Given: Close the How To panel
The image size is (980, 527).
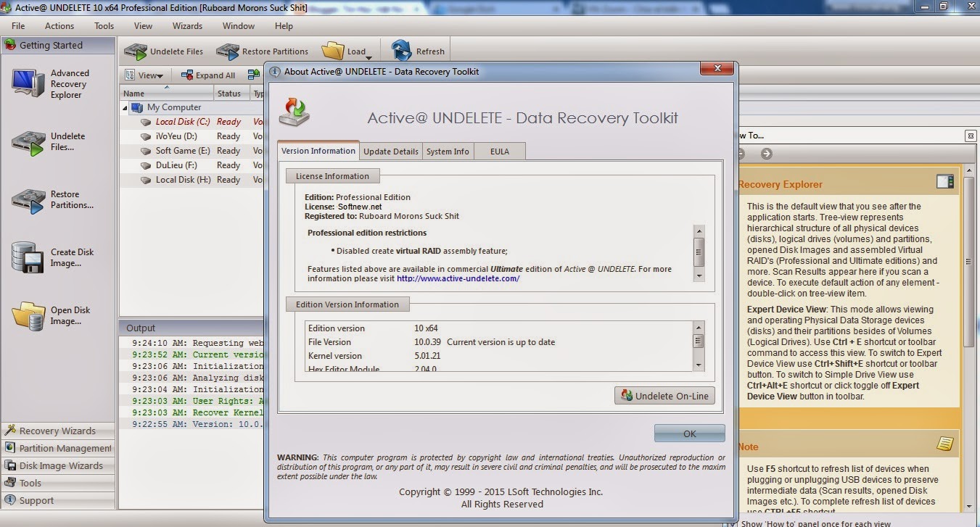Looking at the screenshot, I should click(971, 136).
